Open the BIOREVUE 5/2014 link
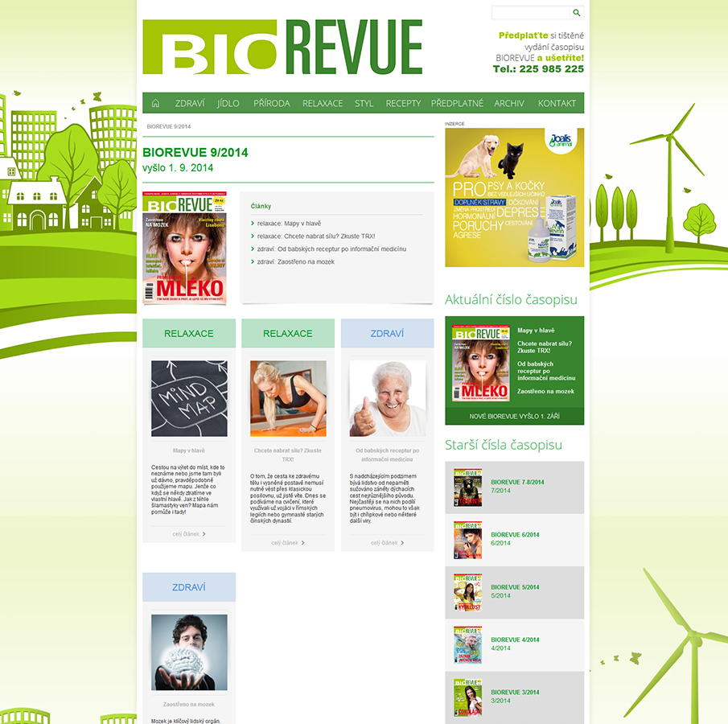 (x=515, y=587)
